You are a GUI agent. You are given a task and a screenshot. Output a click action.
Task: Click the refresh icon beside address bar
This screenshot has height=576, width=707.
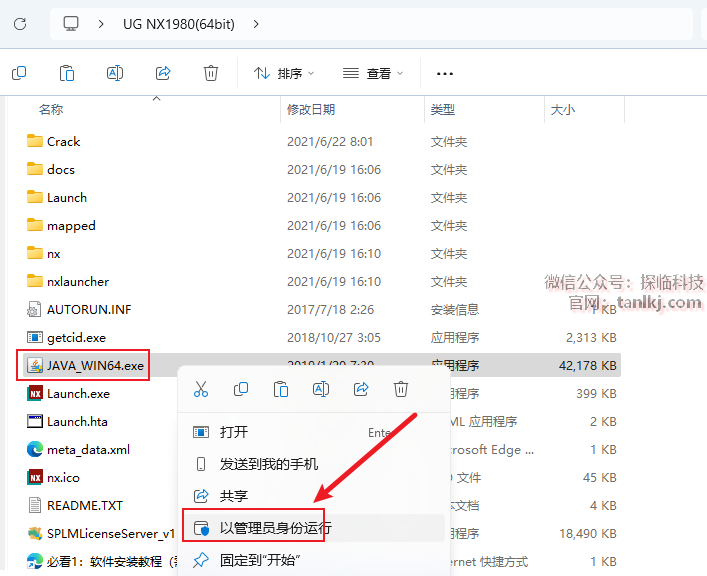pyautogui.click(x=20, y=23)
